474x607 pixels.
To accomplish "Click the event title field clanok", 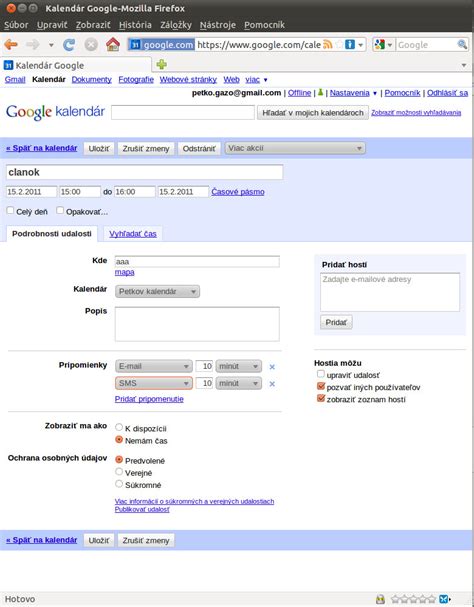I will tap(144, 172).
